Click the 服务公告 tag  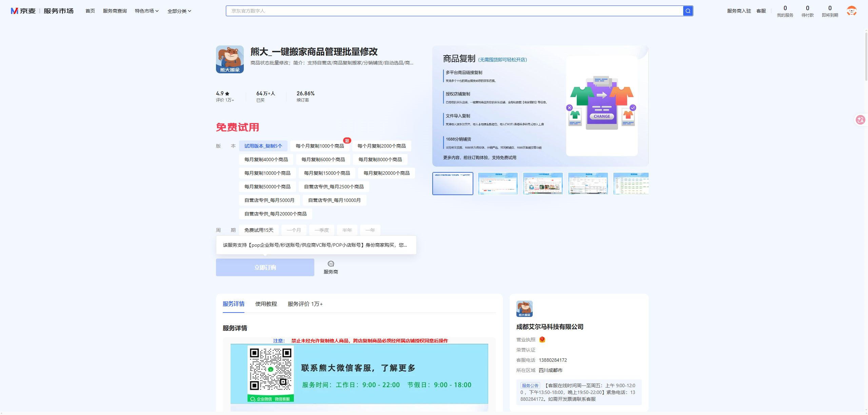[530, 385]
